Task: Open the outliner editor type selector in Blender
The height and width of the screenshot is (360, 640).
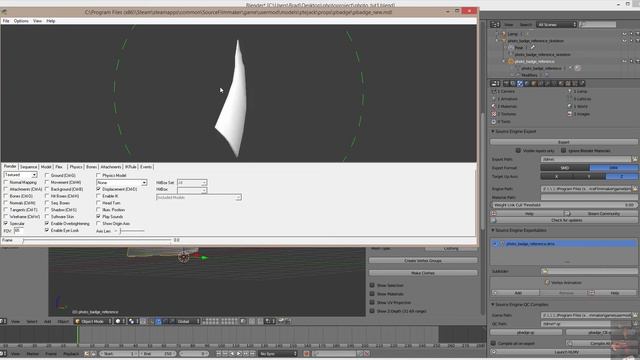Action: pos(495,24)
